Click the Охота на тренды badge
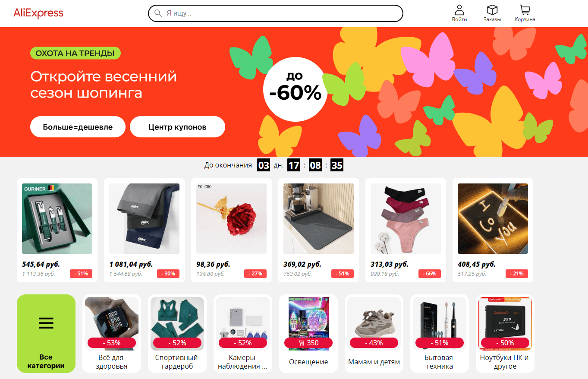 (75, 54)
